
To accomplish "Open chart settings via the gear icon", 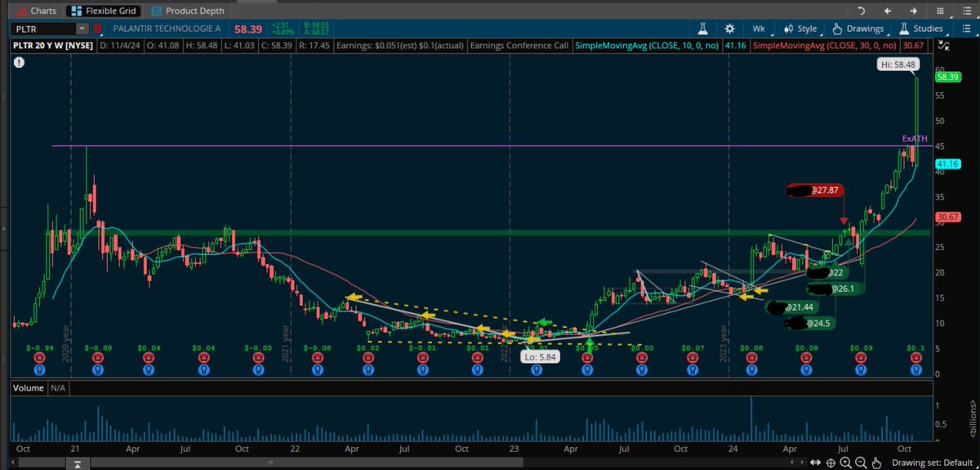I will point(728,29).
